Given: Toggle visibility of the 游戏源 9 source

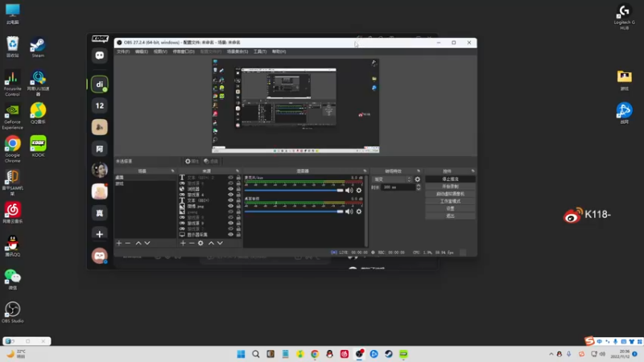Looking at the screenshot, I should click(x=230, y=224).
